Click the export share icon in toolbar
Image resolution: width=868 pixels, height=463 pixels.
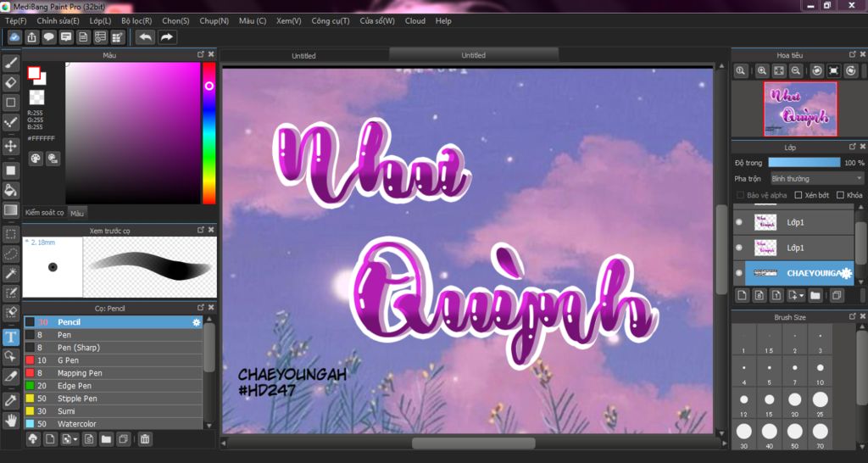(31, 37)
